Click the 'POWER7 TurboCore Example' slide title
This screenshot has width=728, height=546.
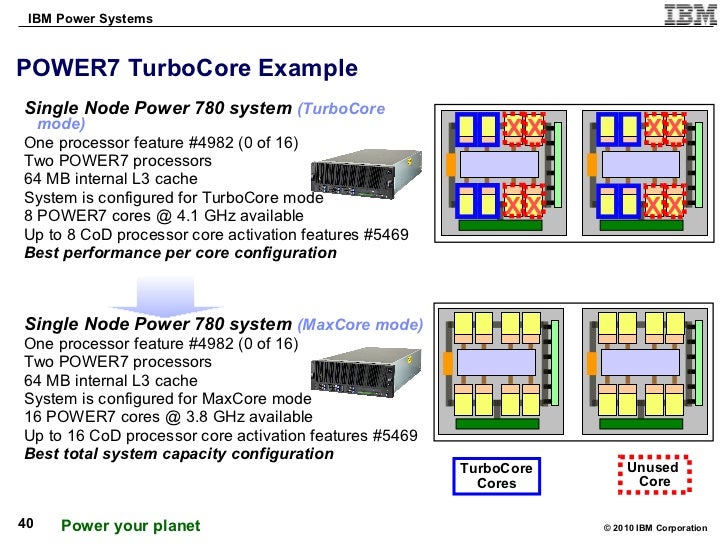click(187, 68)
